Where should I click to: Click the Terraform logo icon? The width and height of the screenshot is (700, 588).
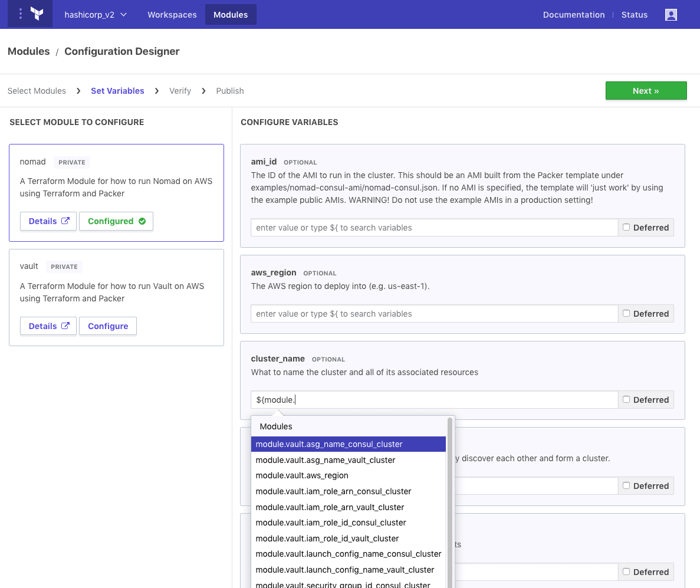pos(37,15)
